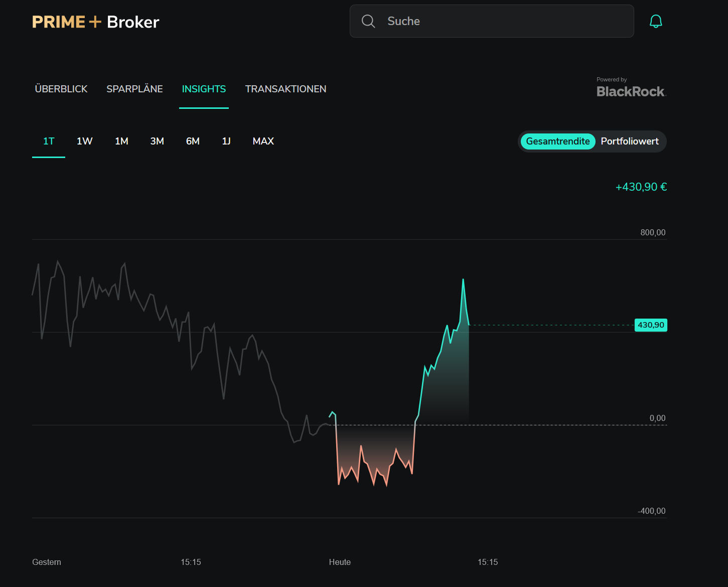Switch chart to 6M range
The width and height of the screenshot is (728, 587).
pyautogui.click(x=193, y=141)
